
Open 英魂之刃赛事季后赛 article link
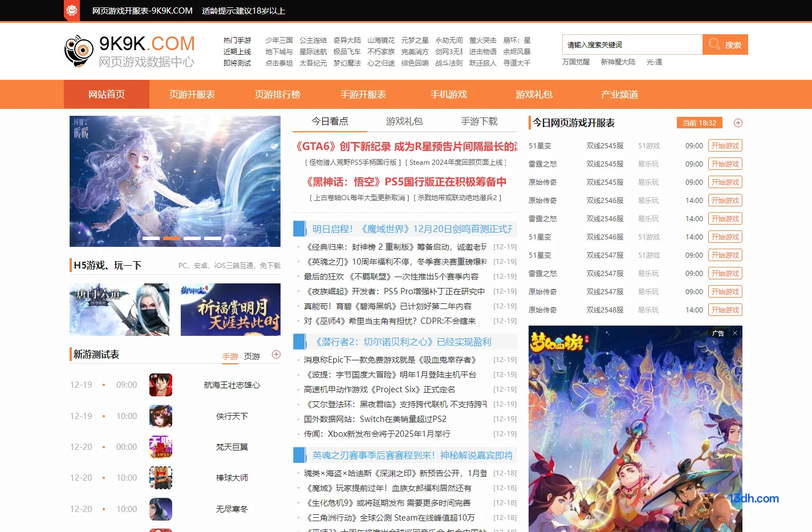pos(412,455)
